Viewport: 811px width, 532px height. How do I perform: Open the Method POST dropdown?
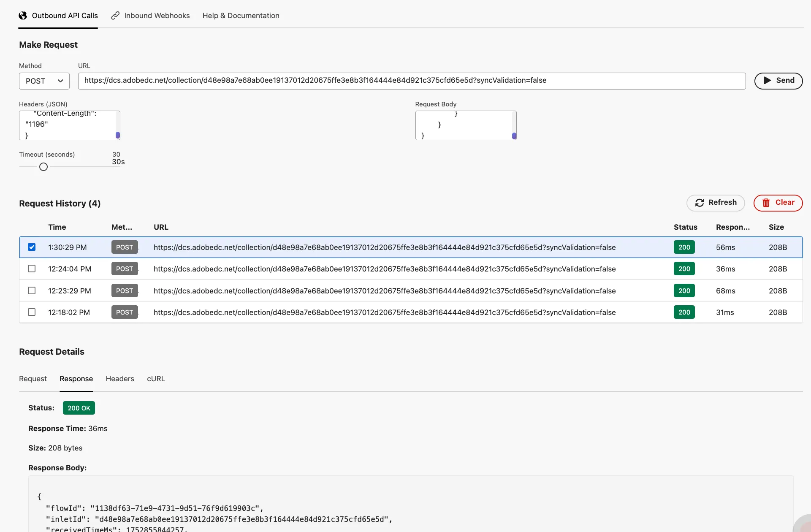point(44,81)
